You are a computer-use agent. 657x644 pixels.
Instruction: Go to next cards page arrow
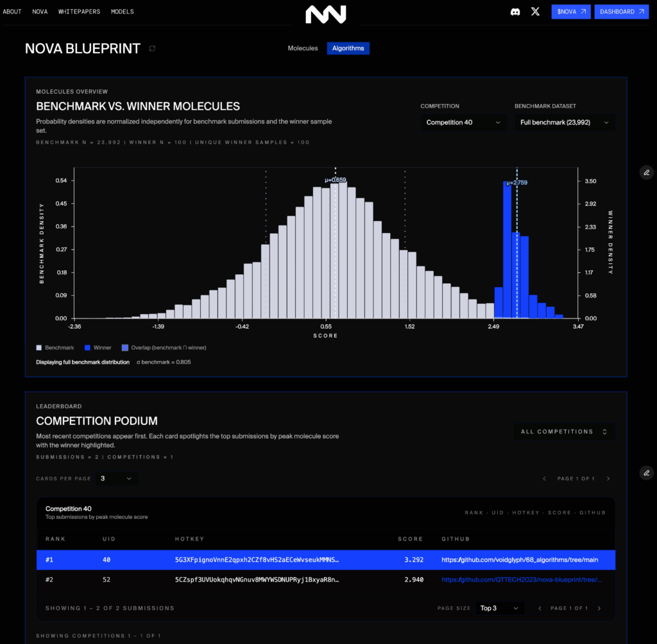coord(608,478)
